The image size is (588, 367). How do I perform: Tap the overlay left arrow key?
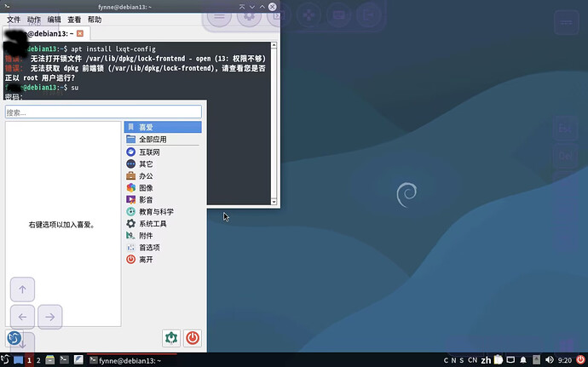point(22,317)
